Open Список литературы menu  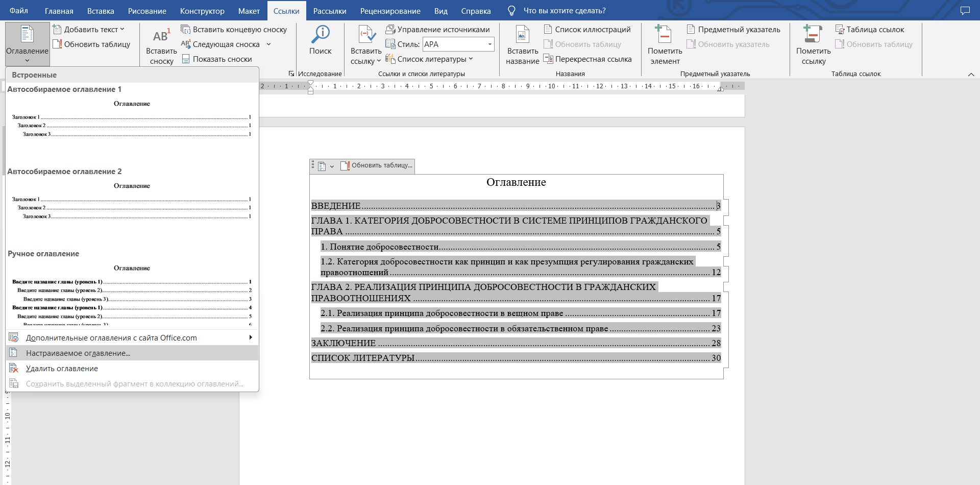[429, 59]
